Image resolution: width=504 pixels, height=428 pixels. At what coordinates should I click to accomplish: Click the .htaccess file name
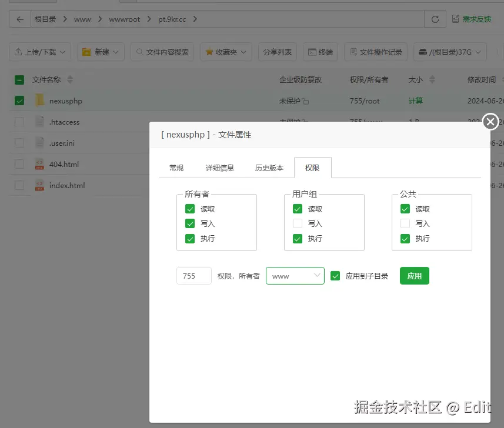click(64, 122)
